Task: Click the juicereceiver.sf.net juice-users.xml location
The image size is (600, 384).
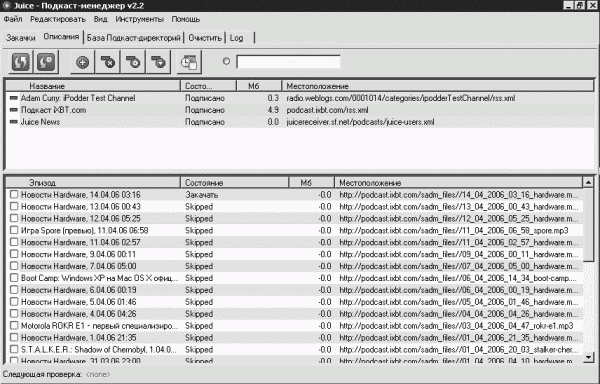Action: point(360,122)
